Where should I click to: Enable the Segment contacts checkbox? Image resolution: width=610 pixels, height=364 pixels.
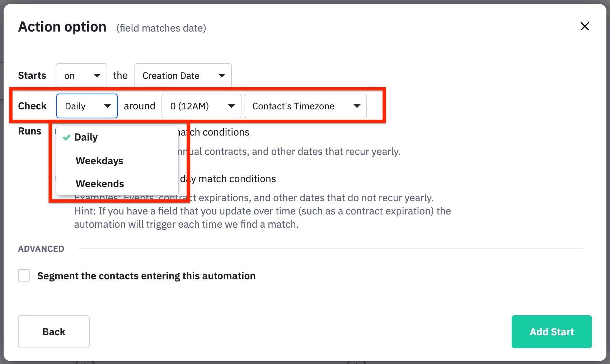[x=24, y=276]
